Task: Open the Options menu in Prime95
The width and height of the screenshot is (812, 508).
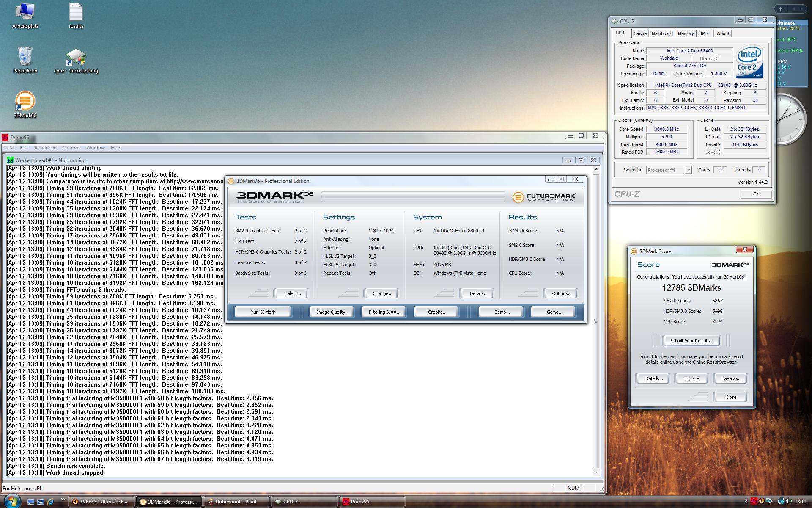Action: pyautogui.click(x=71, y=148)
